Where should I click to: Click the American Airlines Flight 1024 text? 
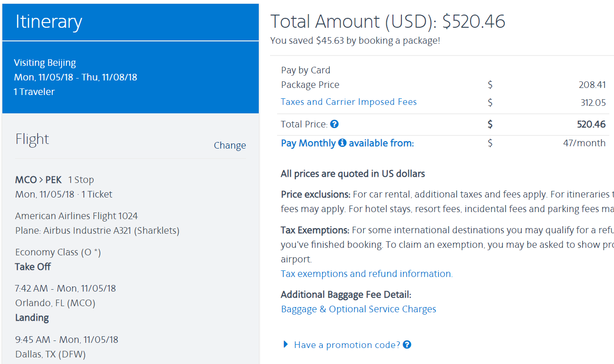click(76, 216)
